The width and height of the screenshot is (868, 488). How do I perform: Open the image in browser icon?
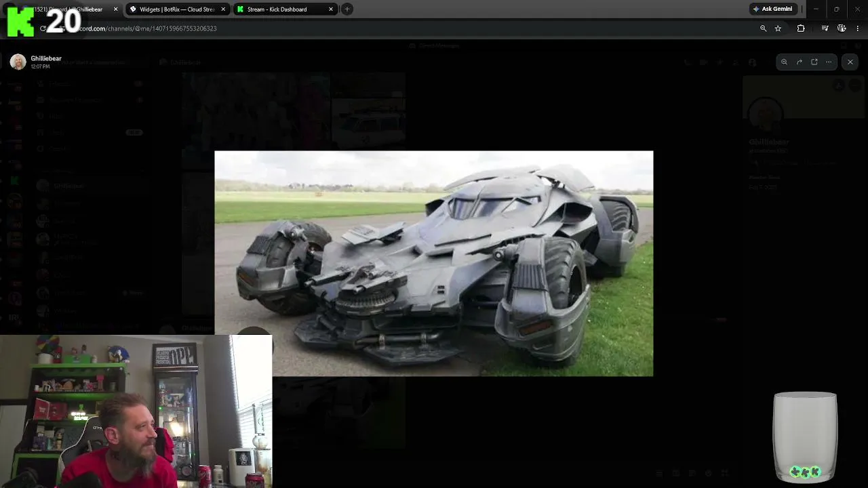814,62
